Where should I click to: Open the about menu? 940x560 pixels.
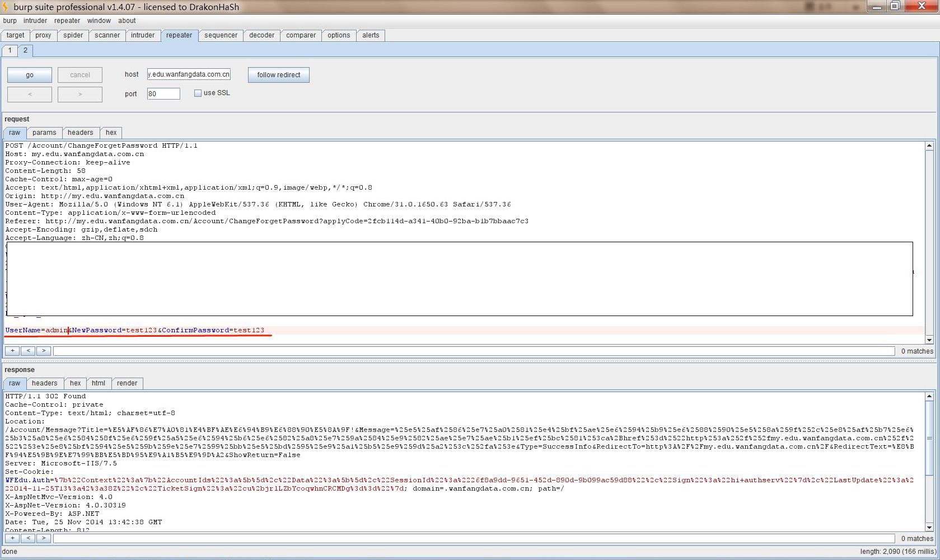click(x=127, y=21)
